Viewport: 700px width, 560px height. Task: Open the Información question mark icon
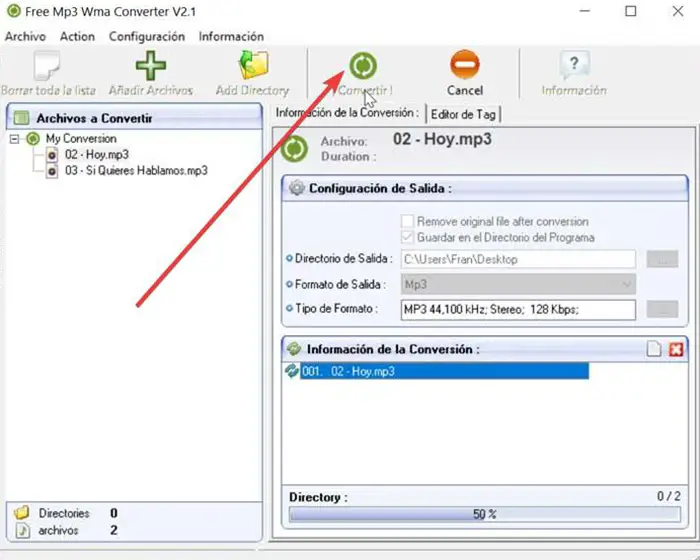[574, 65]
